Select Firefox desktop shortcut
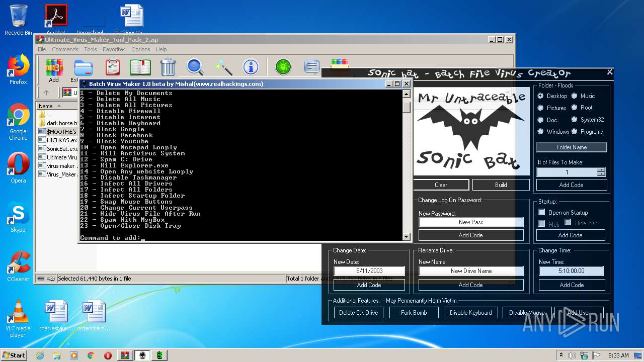Image resolution: width=644 pixels, height=362 pixels. coord(18,69)
